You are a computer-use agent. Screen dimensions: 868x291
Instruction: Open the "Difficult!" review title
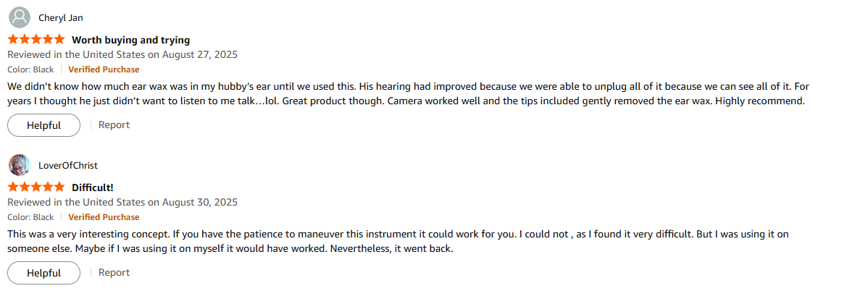click(92, 187)
